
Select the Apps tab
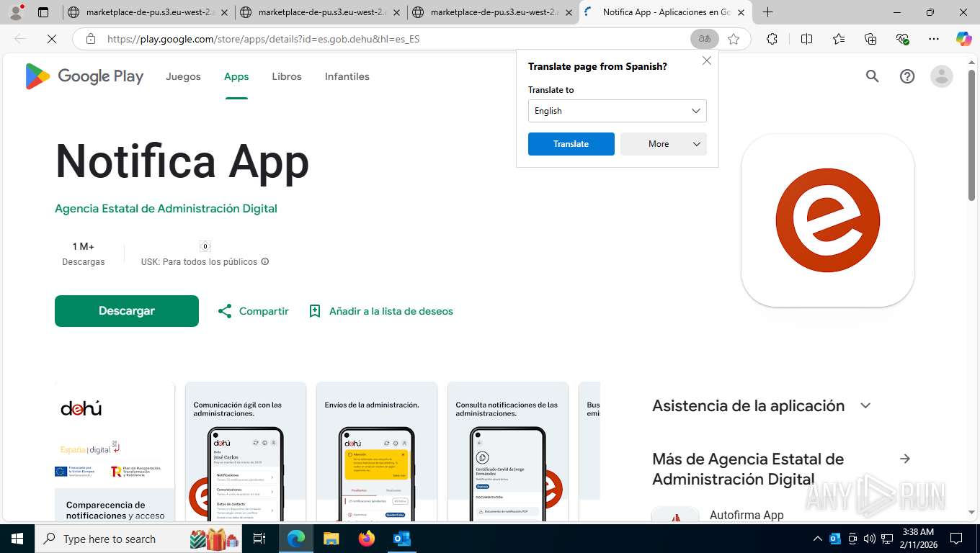pyautogui.click(x=236, y=76)
